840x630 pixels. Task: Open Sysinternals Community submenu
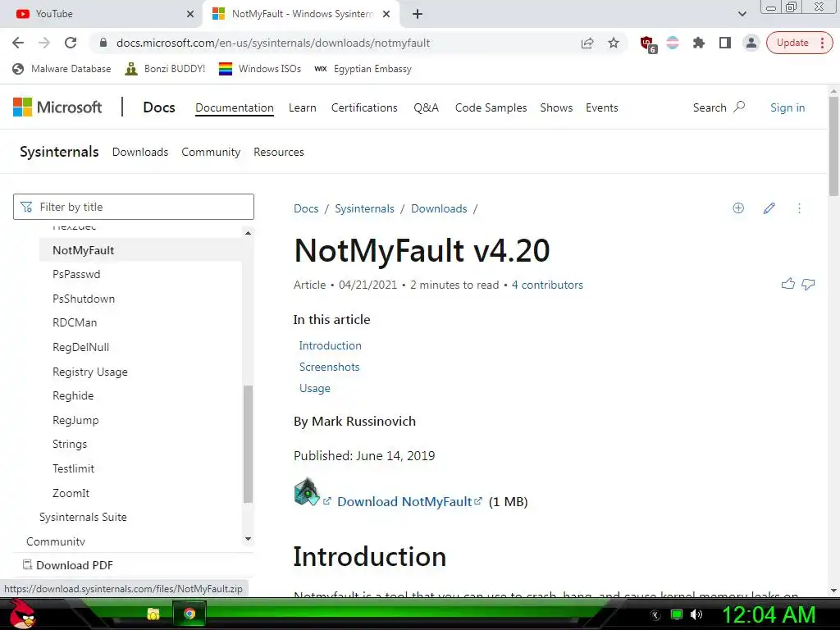point(211,152)
